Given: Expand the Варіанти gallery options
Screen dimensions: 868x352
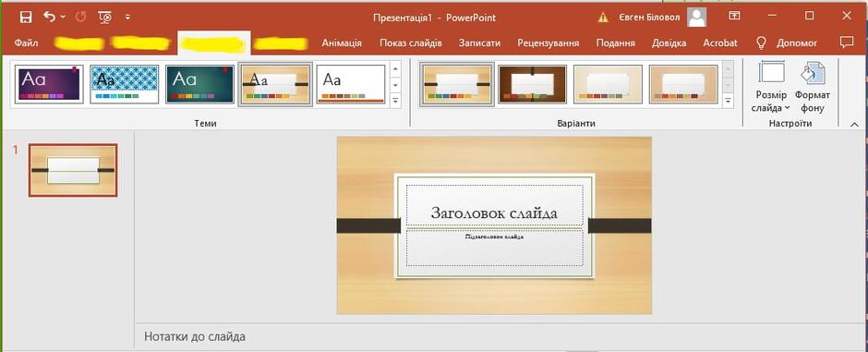Looking at the screenshot, I should [x=729, y=101].
